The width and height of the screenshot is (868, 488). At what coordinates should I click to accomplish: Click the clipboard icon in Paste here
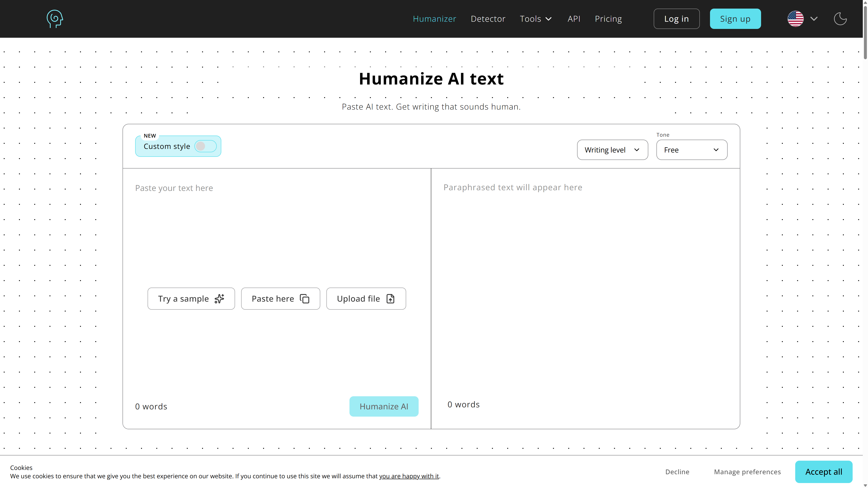point(305,299)
